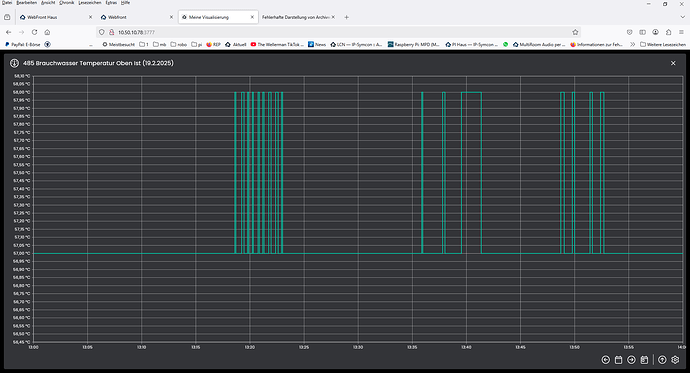The height and width of the screenshot is (373, 690).
Task: Expand bookmarks toolbar overflow chevron
Action: pyautogui.click(x=632, y=44)
